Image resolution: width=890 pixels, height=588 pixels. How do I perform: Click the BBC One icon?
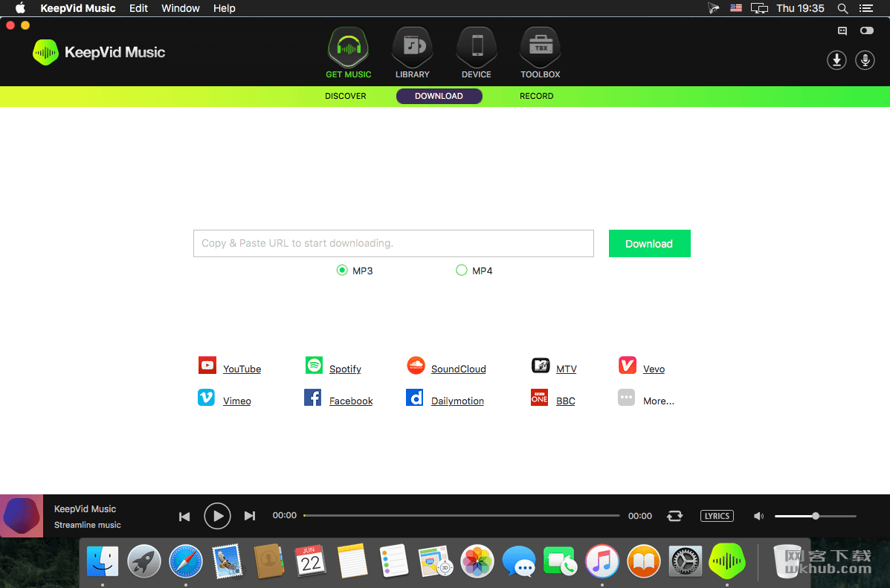[539, 397]
